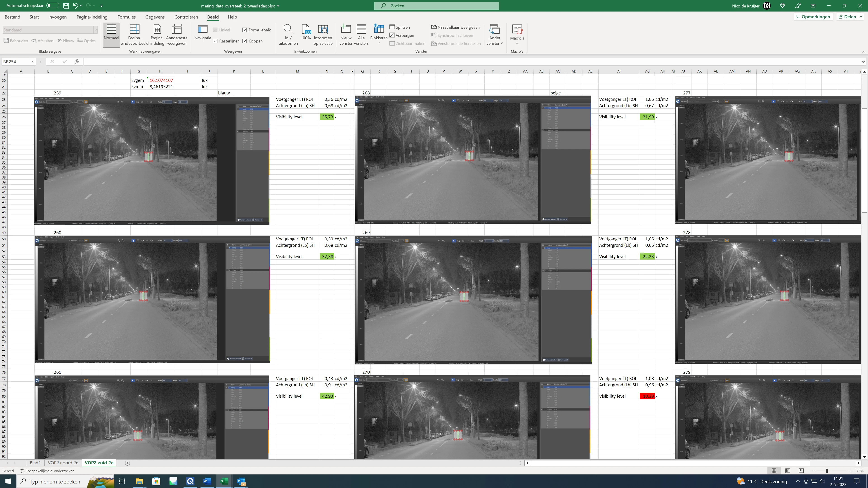Open Outlook from the taskbar
Screen dimensions: 868x488
tap(241, 481)
